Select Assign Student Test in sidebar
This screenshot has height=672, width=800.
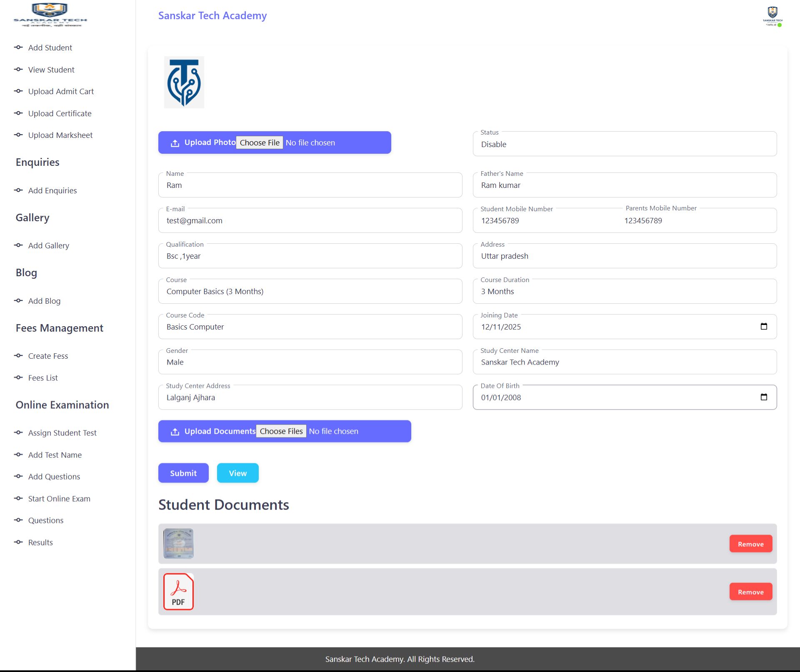click(x=62, y=433)
